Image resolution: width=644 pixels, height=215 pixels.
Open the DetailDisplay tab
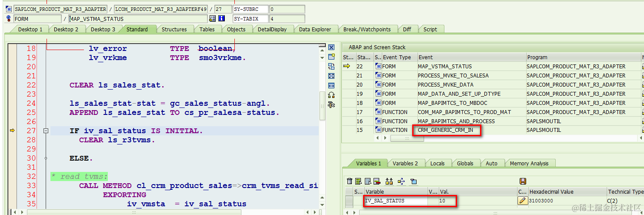tap(272, 29)
